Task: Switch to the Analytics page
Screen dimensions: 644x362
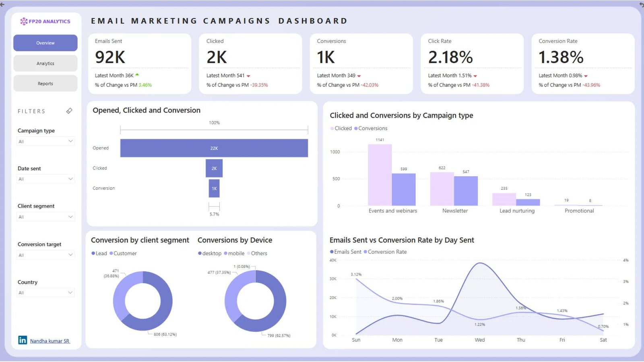Action: 45,64
